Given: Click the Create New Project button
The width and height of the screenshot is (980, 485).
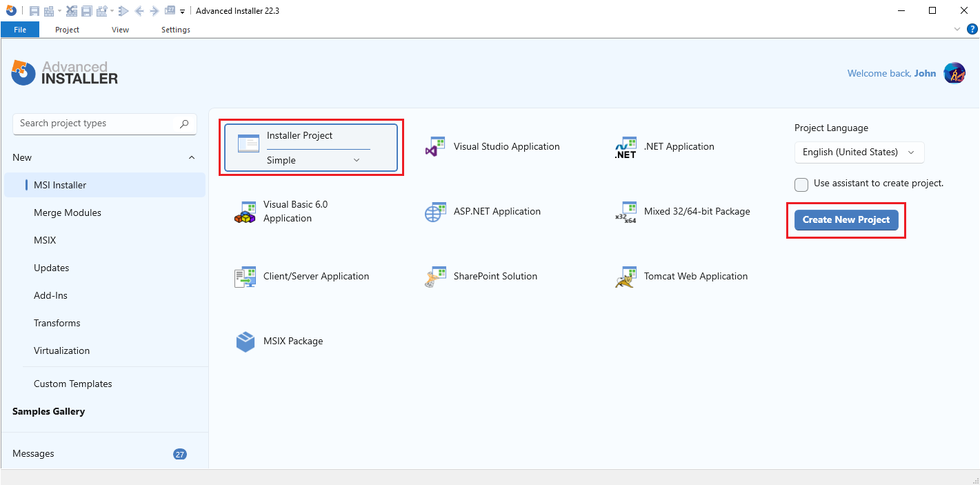Looking at the screenshot, I should click(x=846, y=219).
